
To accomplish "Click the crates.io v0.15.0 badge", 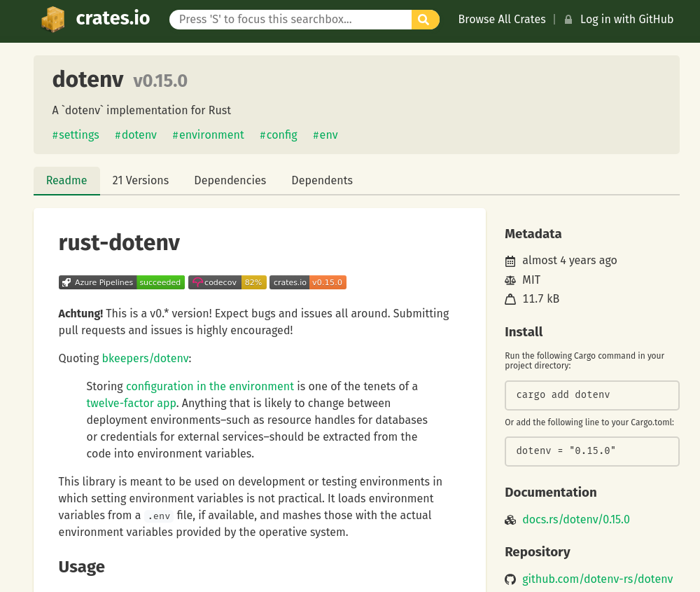I will click(x=307, y=282).
